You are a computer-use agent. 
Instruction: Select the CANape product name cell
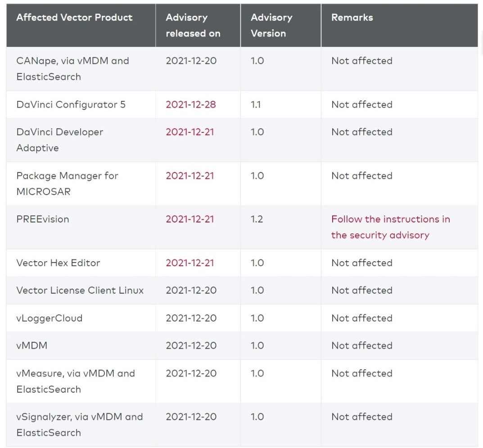pyautogui.click(x=72, y=68)
